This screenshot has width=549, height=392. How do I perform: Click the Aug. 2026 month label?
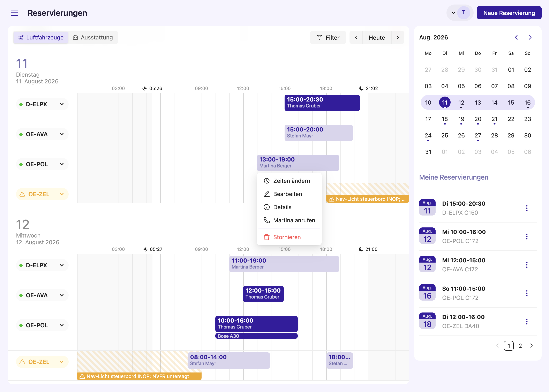coord(433,37)
